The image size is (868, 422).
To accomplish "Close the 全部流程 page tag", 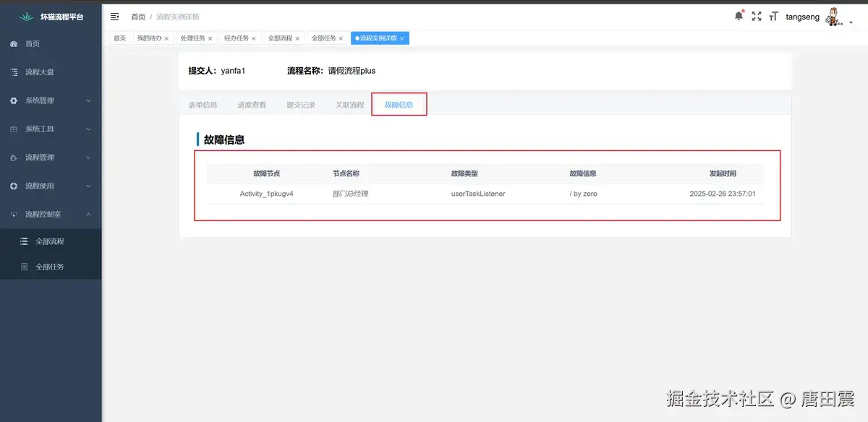I will coord(297,38).
